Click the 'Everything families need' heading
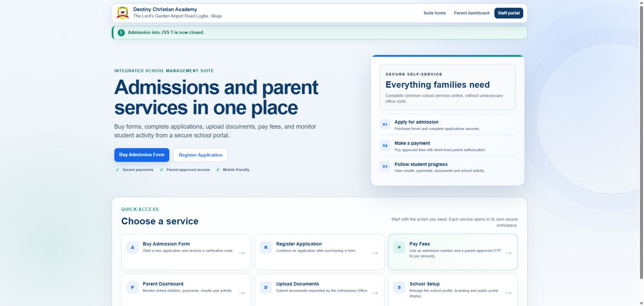 coord(437,85)
